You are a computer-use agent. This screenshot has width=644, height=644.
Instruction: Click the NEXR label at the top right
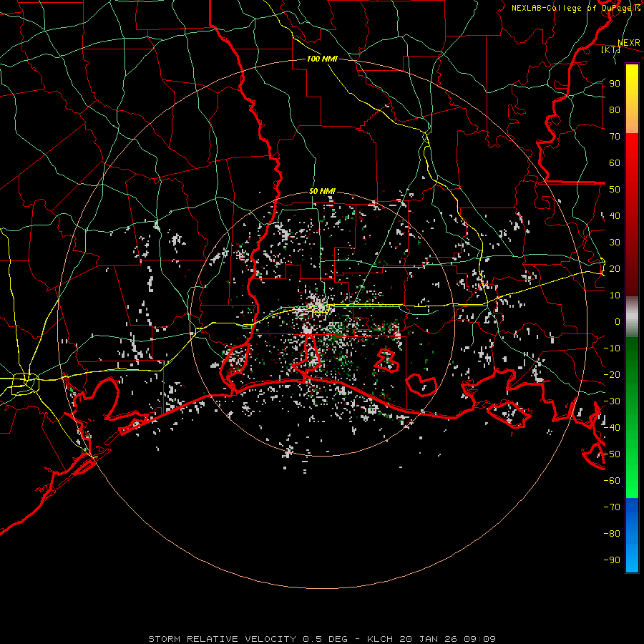coord(629,43)
